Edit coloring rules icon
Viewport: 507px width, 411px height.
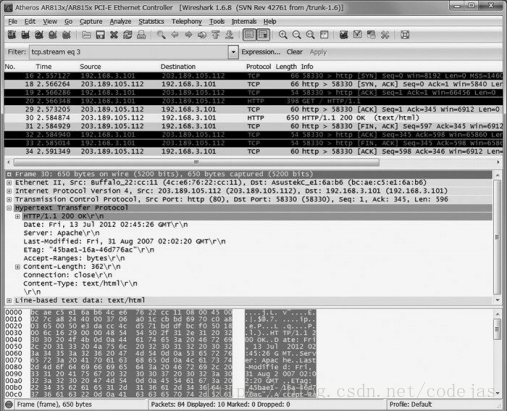[371, 35]
